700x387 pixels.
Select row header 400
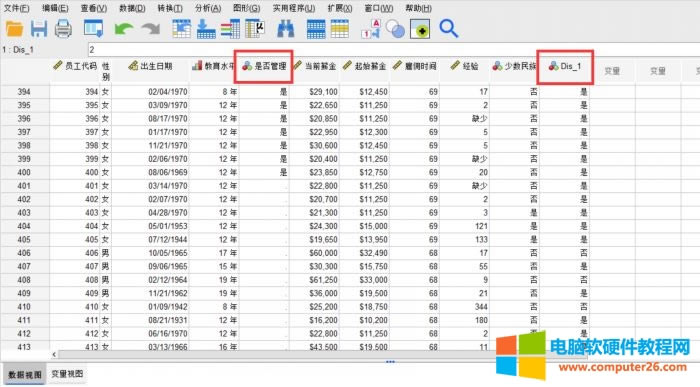tap(24, 172)
